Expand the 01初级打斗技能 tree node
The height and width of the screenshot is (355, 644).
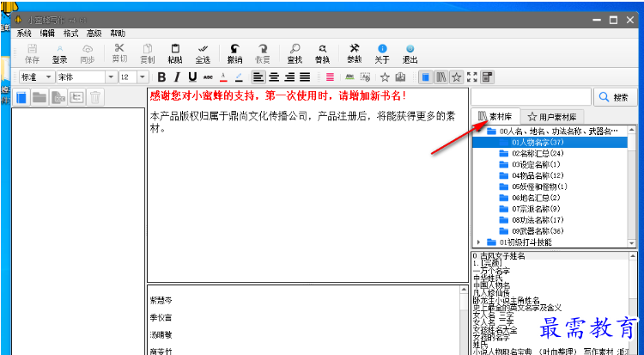pyautogui.click(x=478, y=242)
